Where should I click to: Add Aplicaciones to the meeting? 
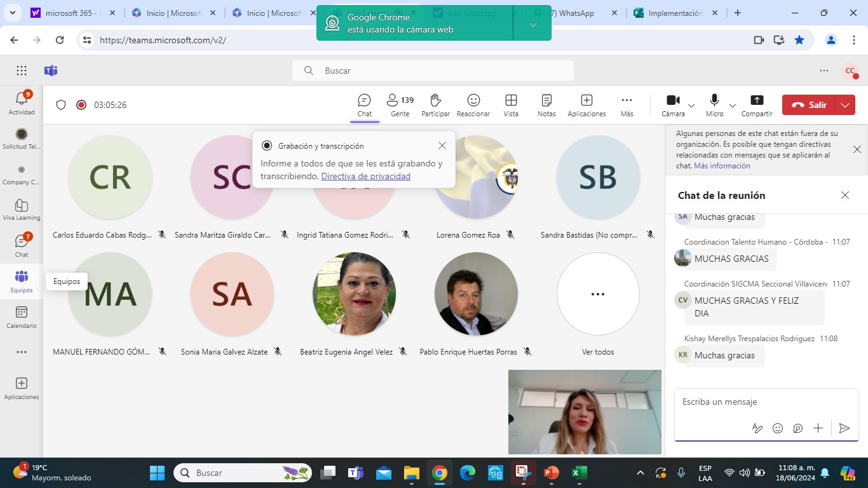tap(587, 105)
